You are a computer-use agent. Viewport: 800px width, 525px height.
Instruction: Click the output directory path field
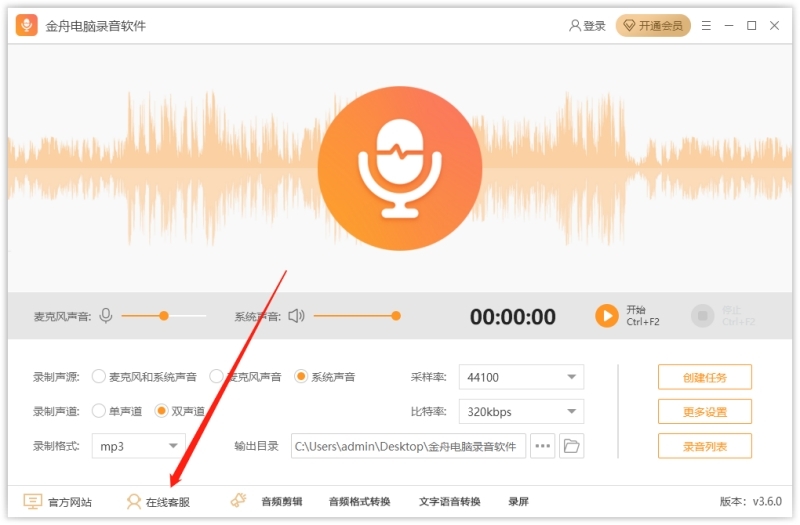408,446
